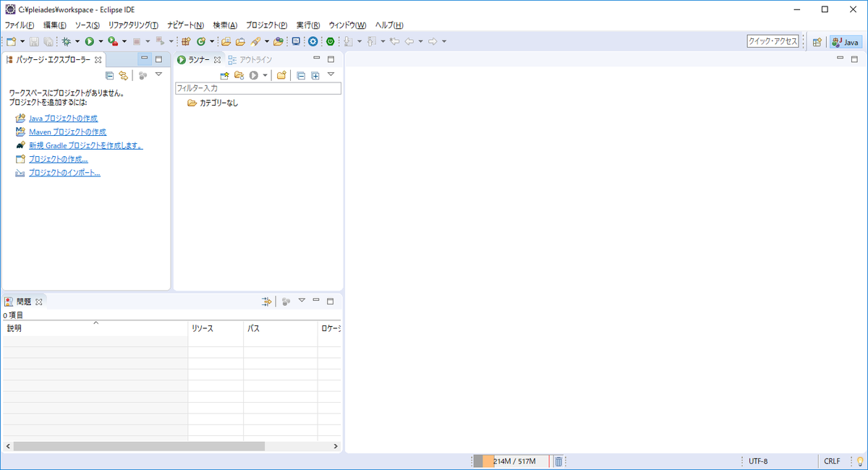Image resolution: width=868 pixels, height=470 pixels.
Task: Click the Search flashlight icon
Action: 255,41
